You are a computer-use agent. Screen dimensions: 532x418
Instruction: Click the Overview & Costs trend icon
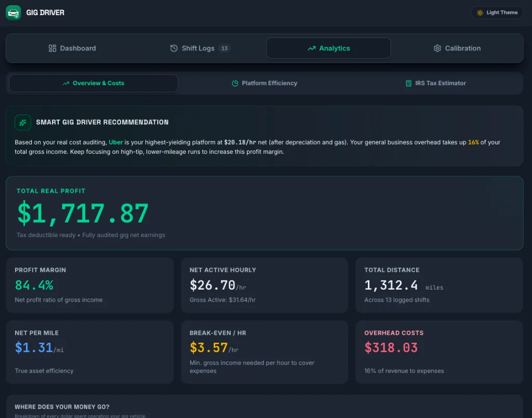click(x=66, y=83)
